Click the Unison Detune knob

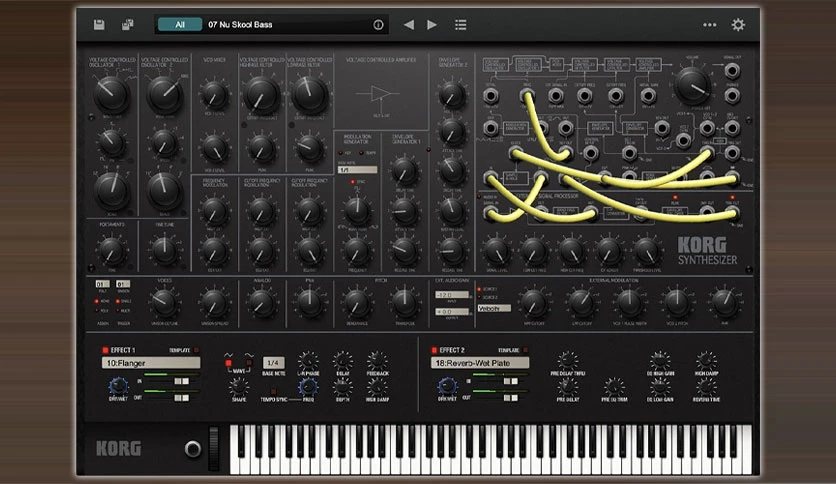[x=164, y=303]
